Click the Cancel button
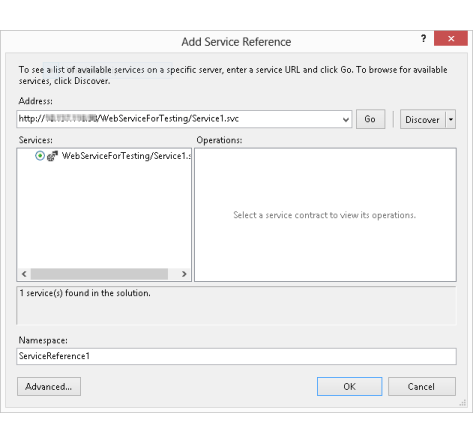473x443 pixels. pyautogui.click(x=422, y=387)
